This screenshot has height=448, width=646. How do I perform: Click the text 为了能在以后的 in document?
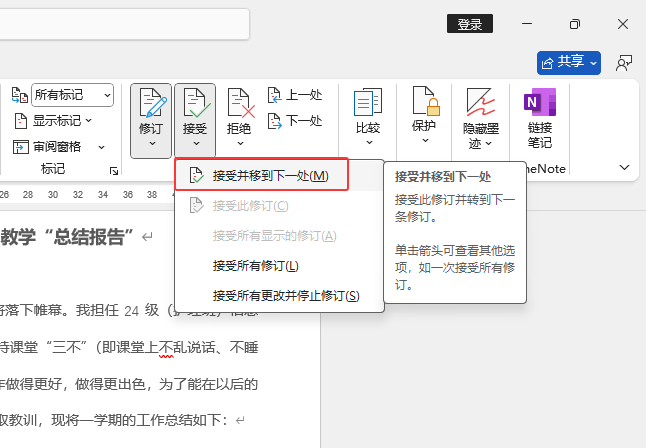click(x=208, y=384)
